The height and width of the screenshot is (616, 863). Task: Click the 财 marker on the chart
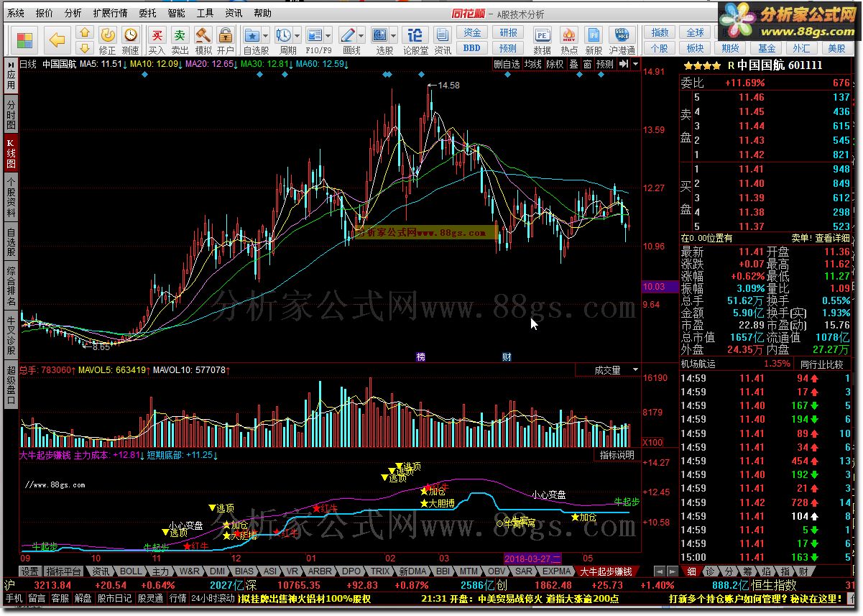click(x=507, y=357)
